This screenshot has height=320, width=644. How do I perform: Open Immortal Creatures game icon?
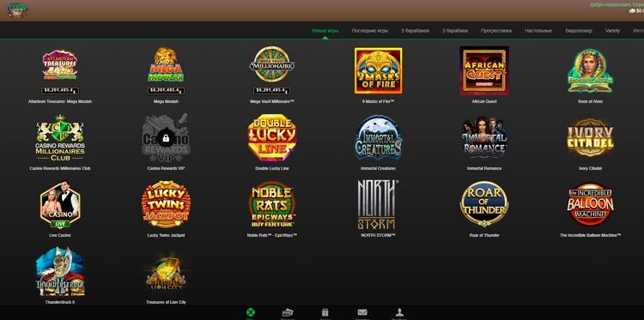[379, 138]
